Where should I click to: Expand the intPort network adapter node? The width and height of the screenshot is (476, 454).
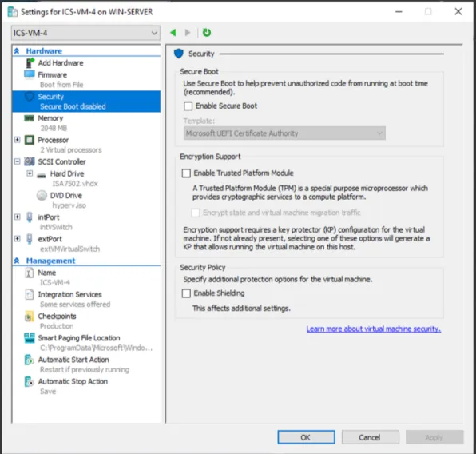coord(18,217)
